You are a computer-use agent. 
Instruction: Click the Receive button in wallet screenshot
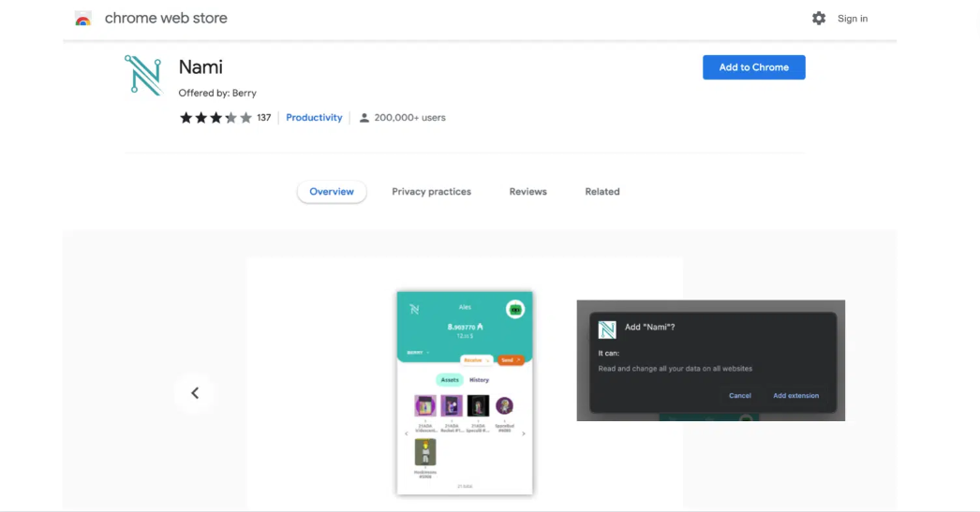pyautogui.click(x=477, y=360)
